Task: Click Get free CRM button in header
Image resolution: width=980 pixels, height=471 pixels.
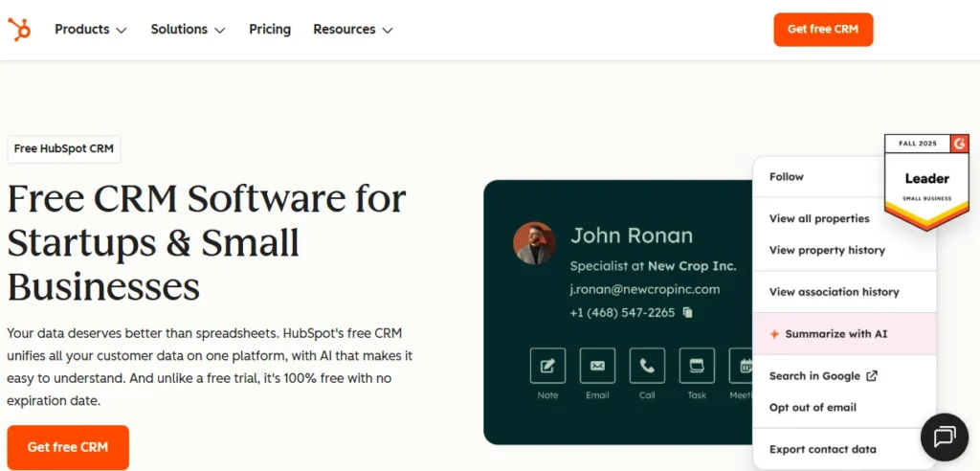Action: 823,30
